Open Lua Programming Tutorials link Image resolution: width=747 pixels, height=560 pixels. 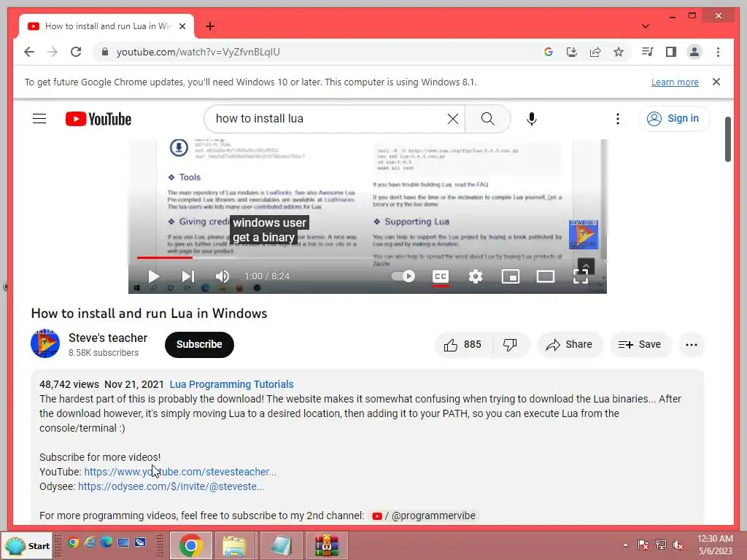tap(231, 384)
